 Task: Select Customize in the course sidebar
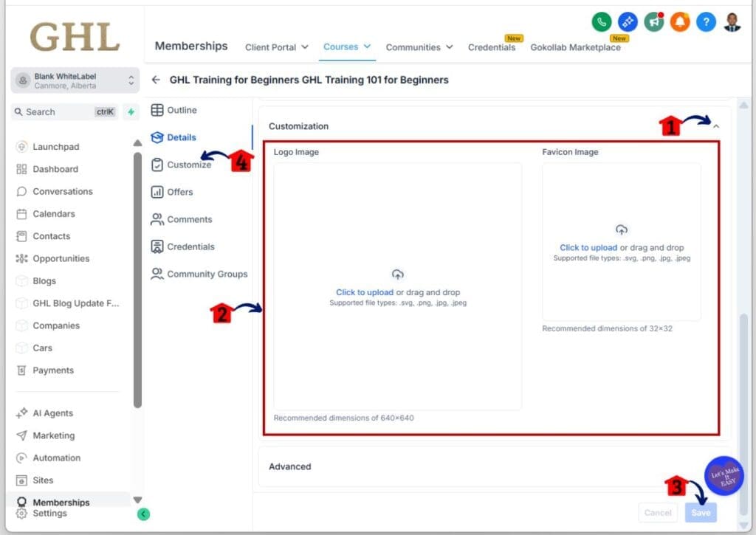click(x=189, y=165)
